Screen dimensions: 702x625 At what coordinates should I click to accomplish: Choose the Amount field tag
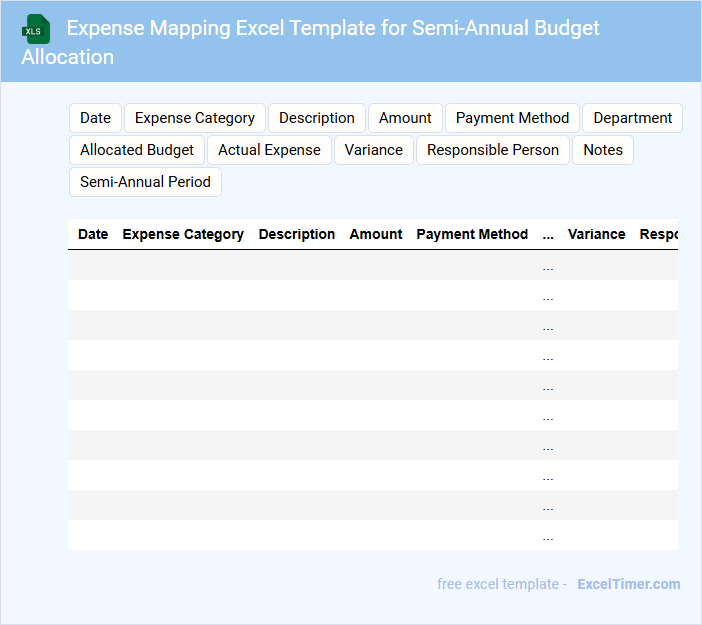405,118
